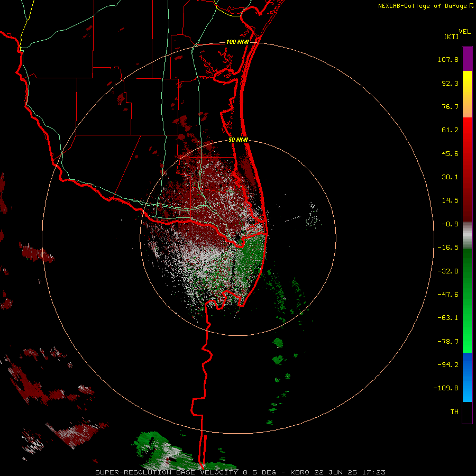Click the 61.2 legend value
This screenshot has width=476, height=476.
[450, 130]
